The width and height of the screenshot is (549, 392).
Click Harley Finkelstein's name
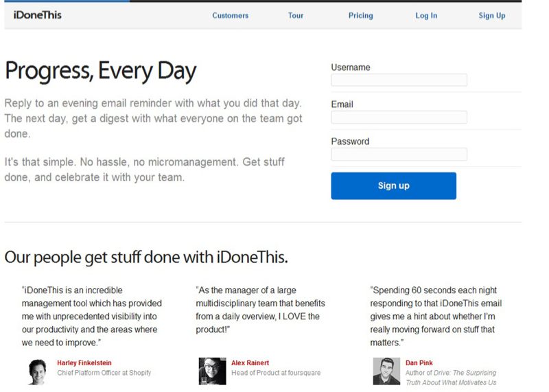(x=84, y=363)
